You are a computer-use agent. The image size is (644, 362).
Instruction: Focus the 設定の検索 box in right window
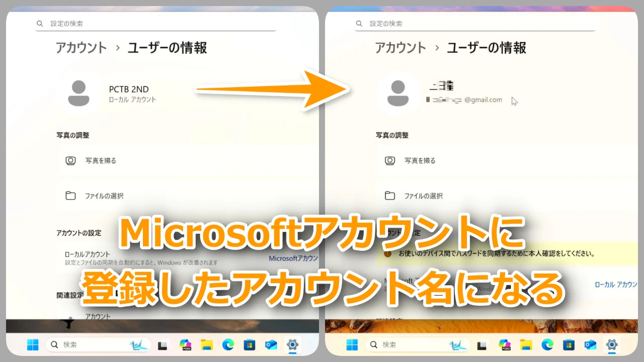pyautogui.click(x=475, y=24)
